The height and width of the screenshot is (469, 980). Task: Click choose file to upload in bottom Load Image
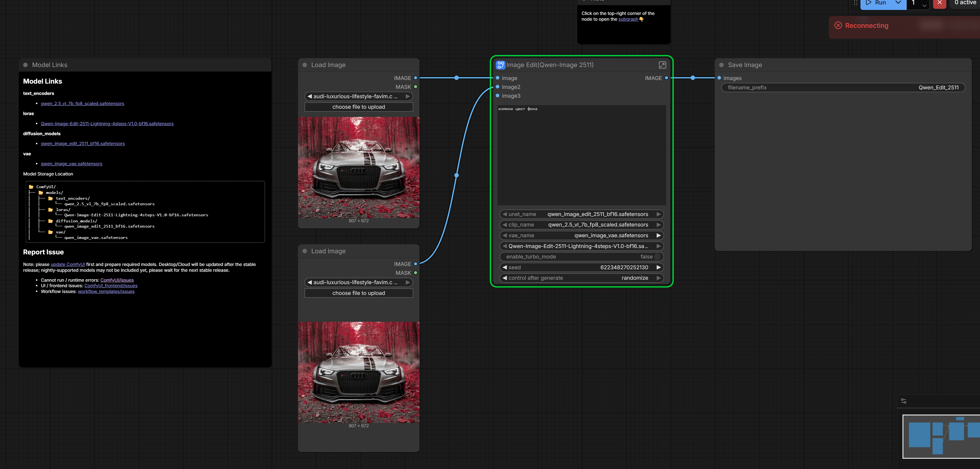click(x=359, y=293)
